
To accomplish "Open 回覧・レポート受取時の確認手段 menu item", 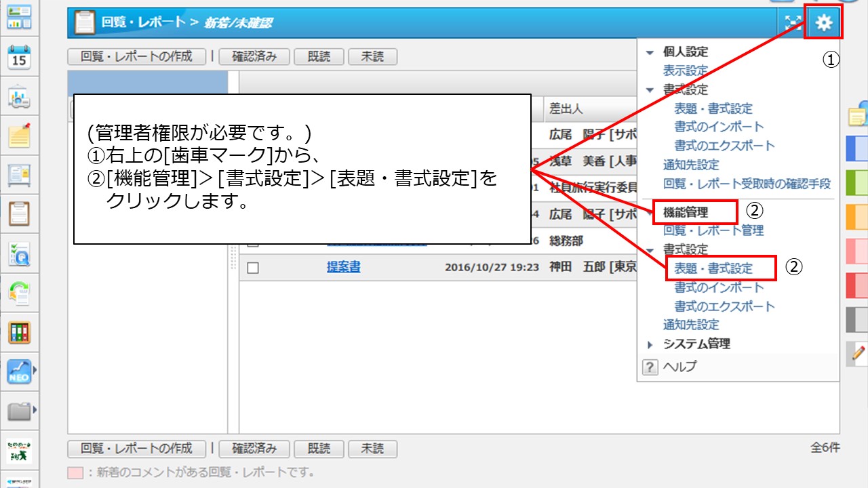I will pyautogui.click(x=746, y=184).
